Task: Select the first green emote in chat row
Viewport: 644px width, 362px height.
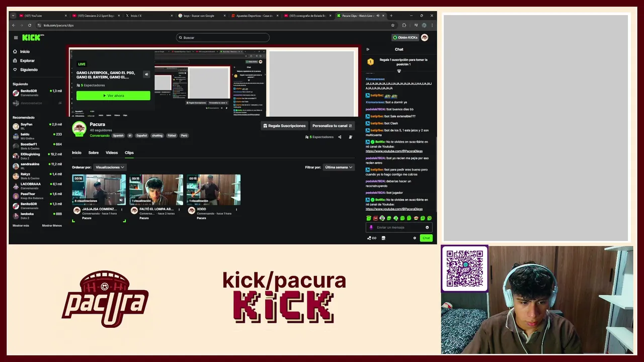Action: [x=369, y=218]
